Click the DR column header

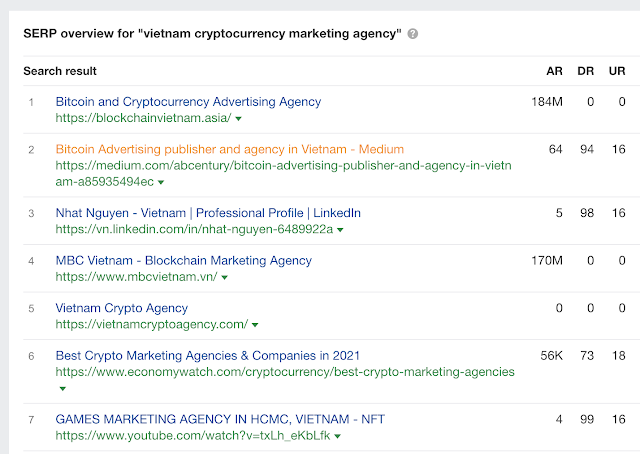(585, 72)
